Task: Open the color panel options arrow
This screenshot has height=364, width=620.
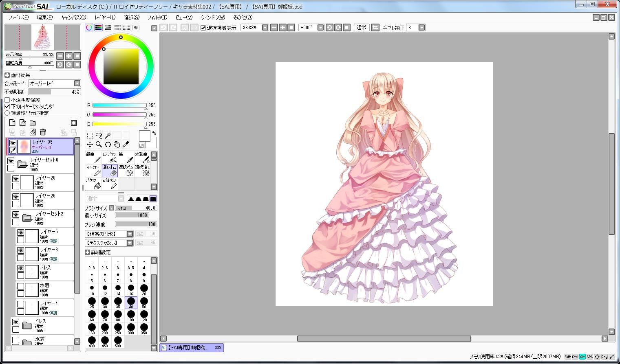Action: (x=154, y=28)
